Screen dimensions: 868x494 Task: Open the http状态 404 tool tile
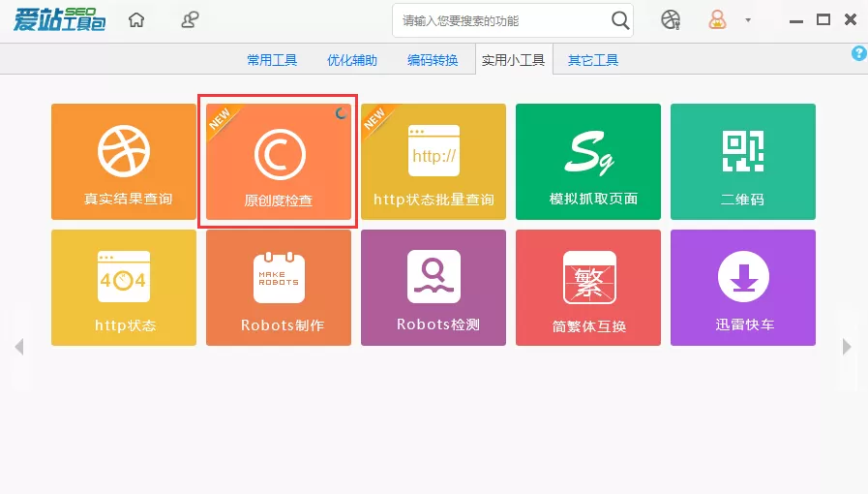124,288
